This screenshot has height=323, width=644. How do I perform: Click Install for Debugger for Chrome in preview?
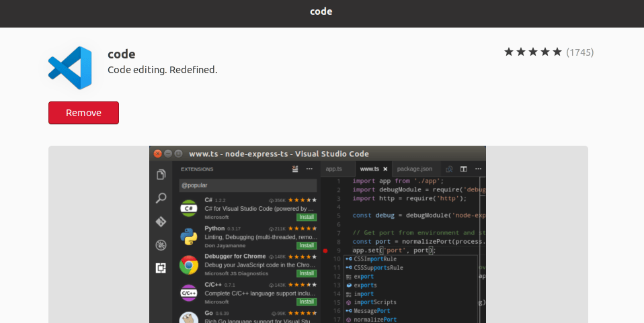(307, 273)
